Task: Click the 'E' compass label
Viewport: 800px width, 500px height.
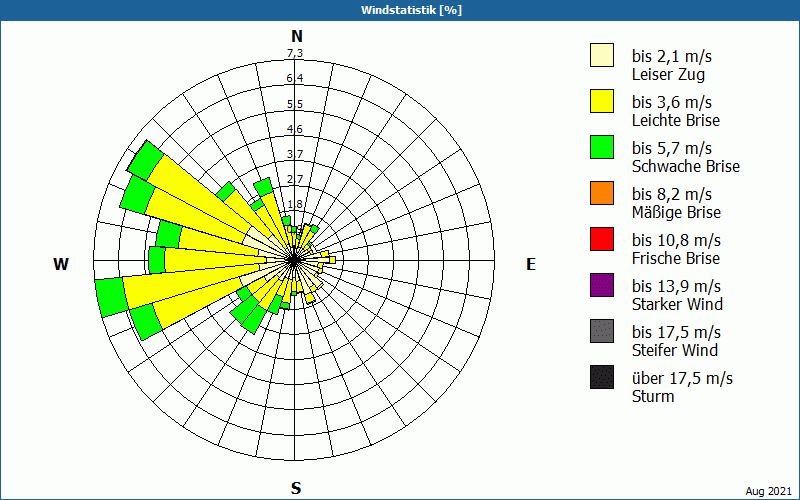Action: 531,264
